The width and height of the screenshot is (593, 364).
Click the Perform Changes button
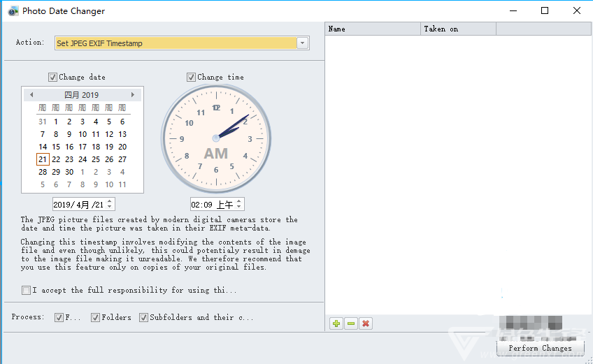[540, 348]
